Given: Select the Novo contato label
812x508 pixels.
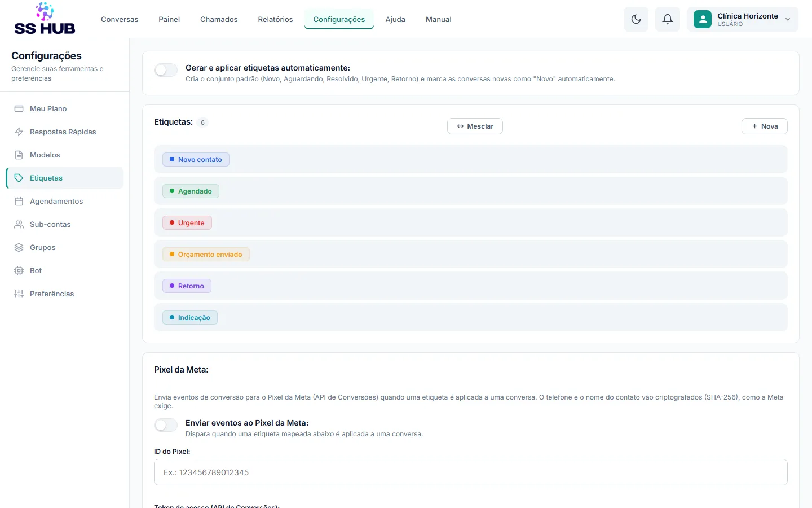Looking at the screenshot, I should tap(196, 160).
